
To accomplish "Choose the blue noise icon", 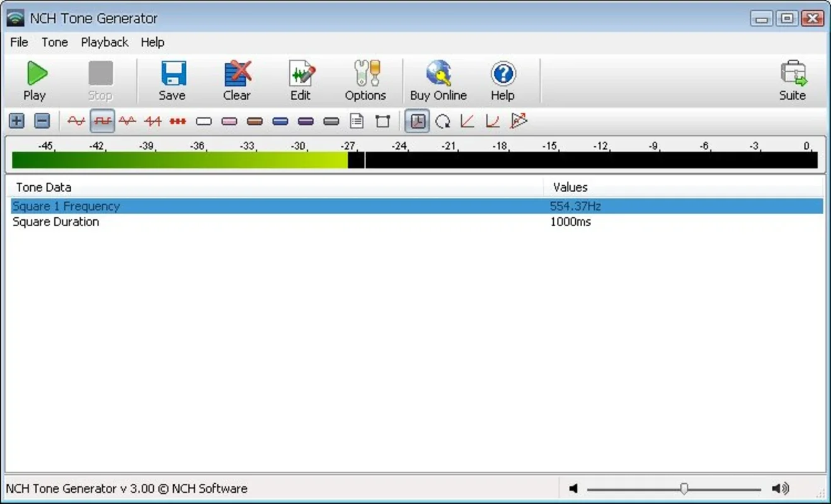I will click(x=280, y=121).
